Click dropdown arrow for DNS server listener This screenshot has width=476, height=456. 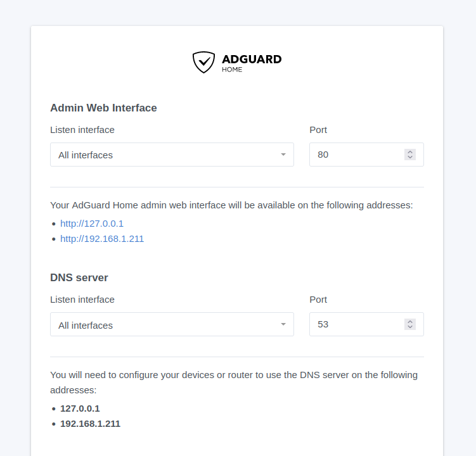(x=283, y=324)
